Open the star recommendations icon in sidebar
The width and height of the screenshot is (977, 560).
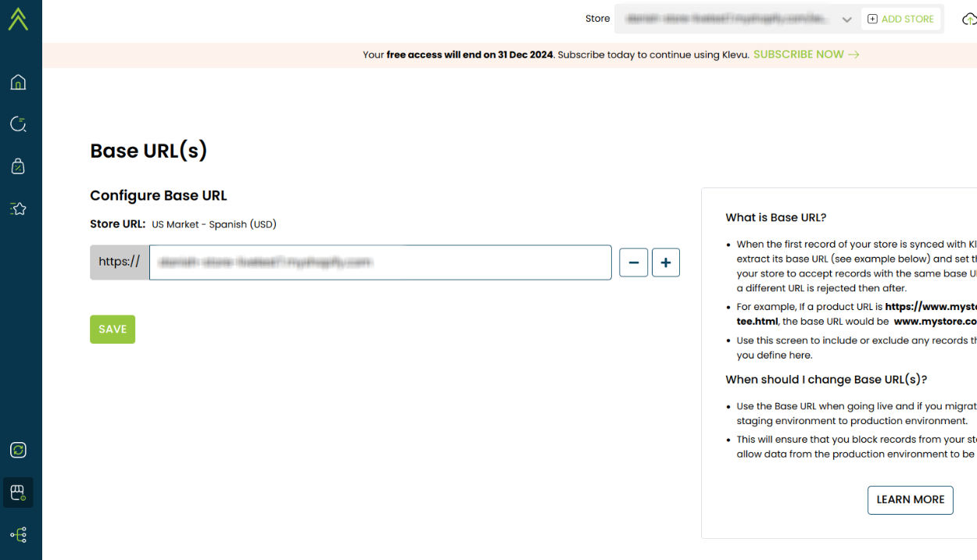coord(18,209)
